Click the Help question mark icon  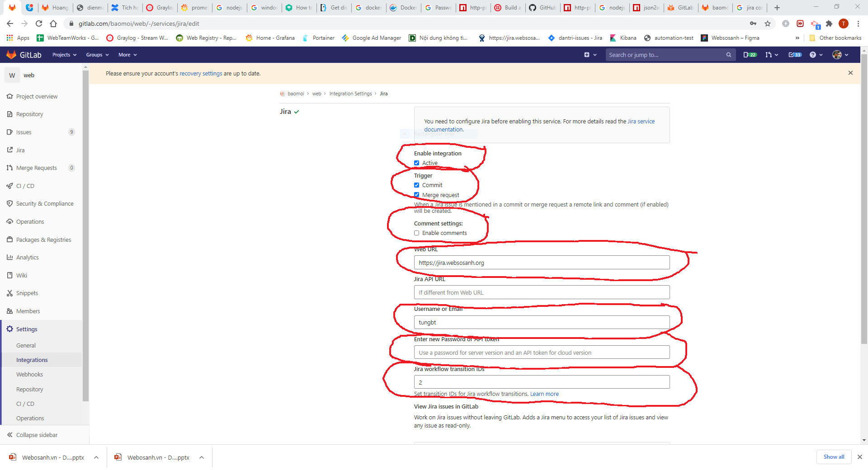pos(813,55)
